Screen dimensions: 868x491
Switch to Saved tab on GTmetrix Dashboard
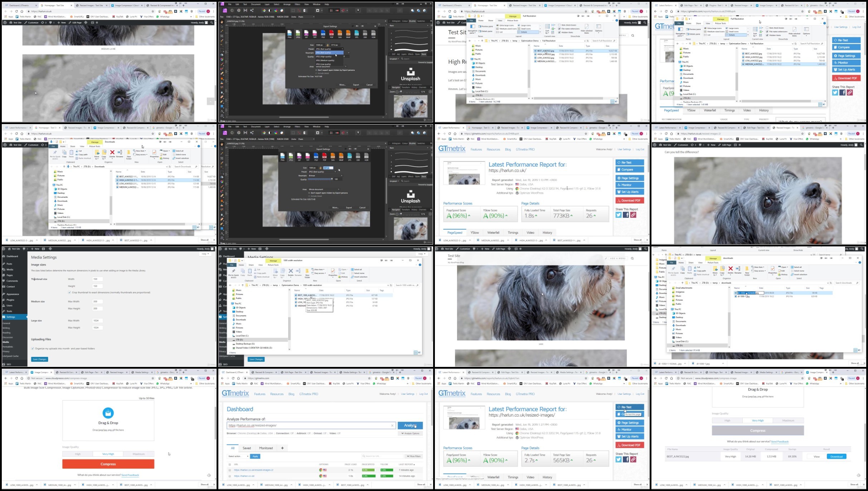click(247, 448)
